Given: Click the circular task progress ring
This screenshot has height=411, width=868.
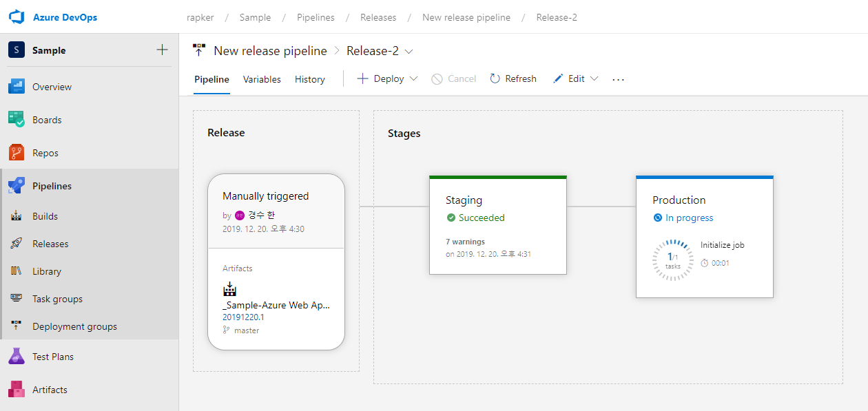Looking at the screenshot, I should click(673, 260).
